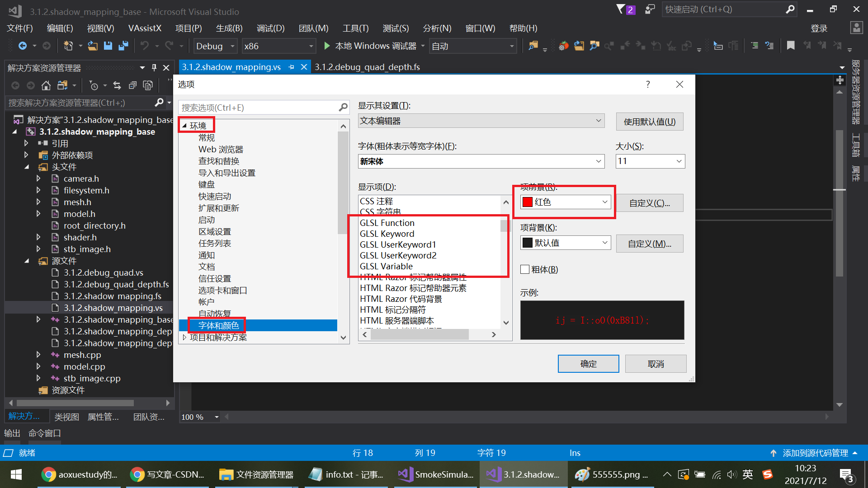Click the bookmark icon in toolbar
Screen dimensions: 868x488
791,46
